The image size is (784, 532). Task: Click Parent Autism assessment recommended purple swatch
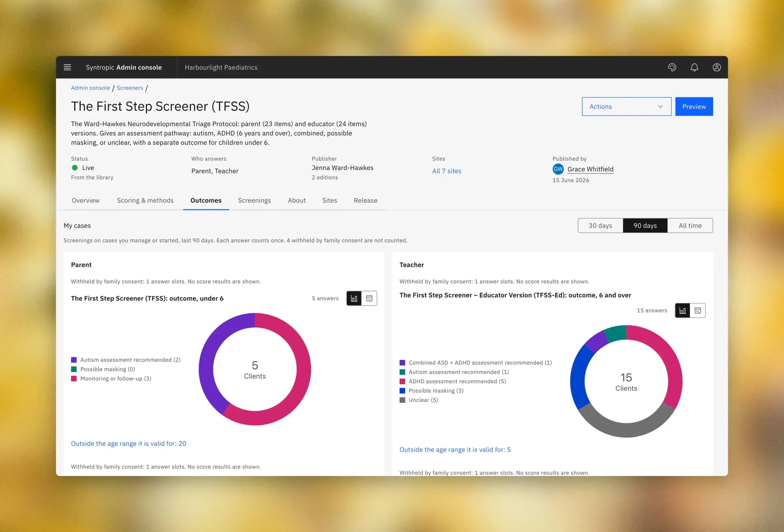74,360
